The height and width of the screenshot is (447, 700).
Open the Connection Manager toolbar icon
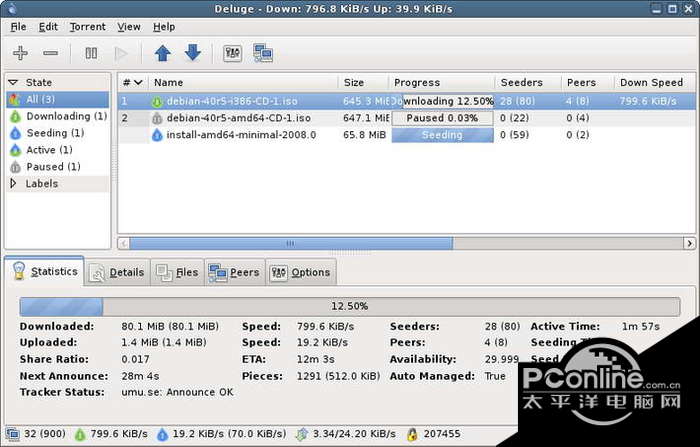(x=263, y=53)
